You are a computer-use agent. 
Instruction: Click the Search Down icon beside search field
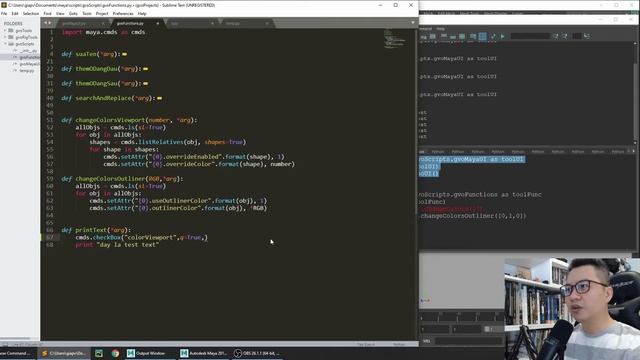click(555, 36)
